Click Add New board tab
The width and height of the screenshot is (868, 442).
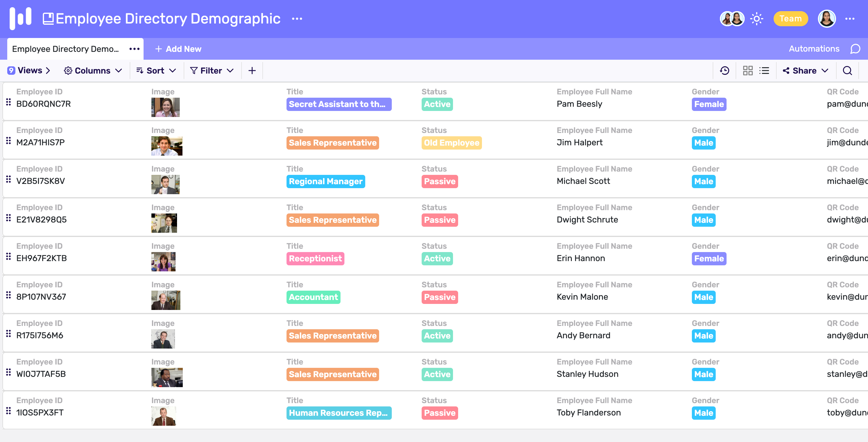pos(177,49)
